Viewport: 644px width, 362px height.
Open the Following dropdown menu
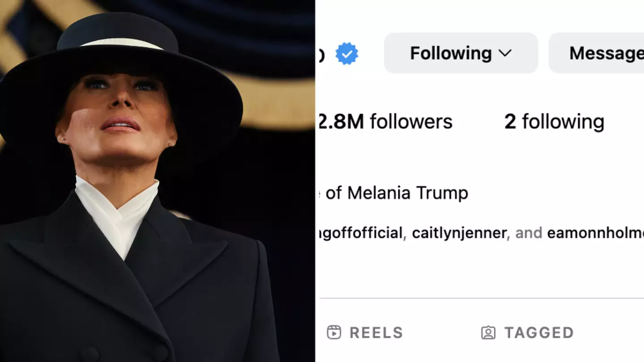[x=461, y=53]
